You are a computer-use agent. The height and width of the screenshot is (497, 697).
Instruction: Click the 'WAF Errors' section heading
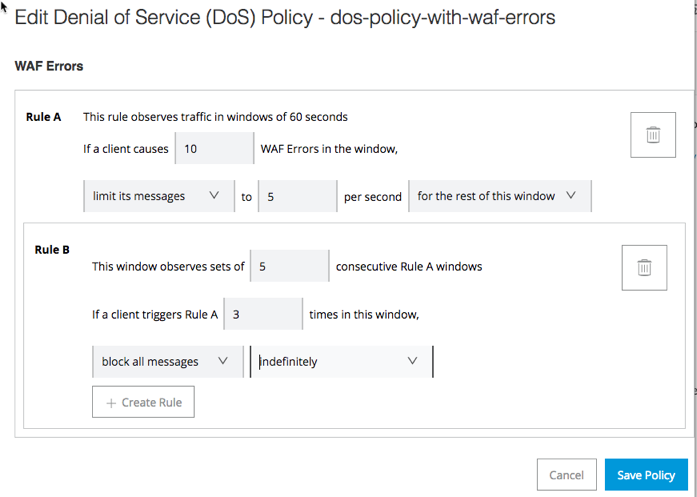click(x=49, y=66)
